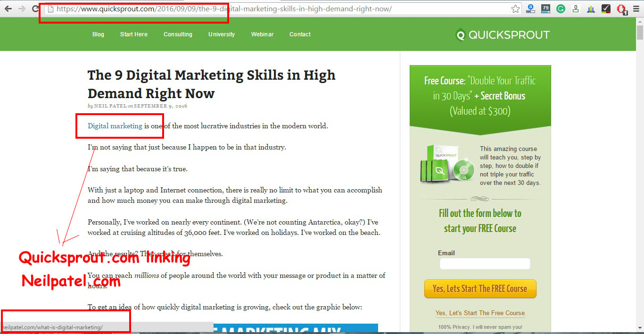Click the word "millions" in the article
The image size is (644, 334).
coord(147,276)
